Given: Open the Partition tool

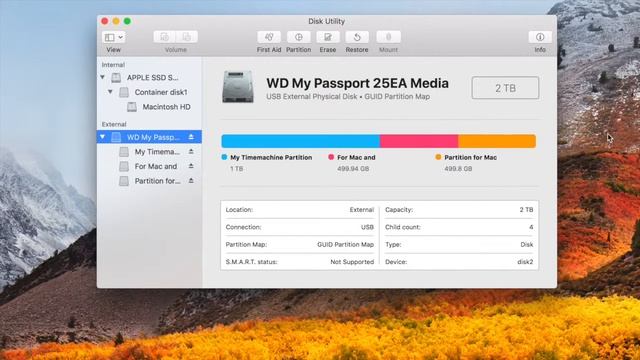Looking at the screenshot, I should pos(298,37).
